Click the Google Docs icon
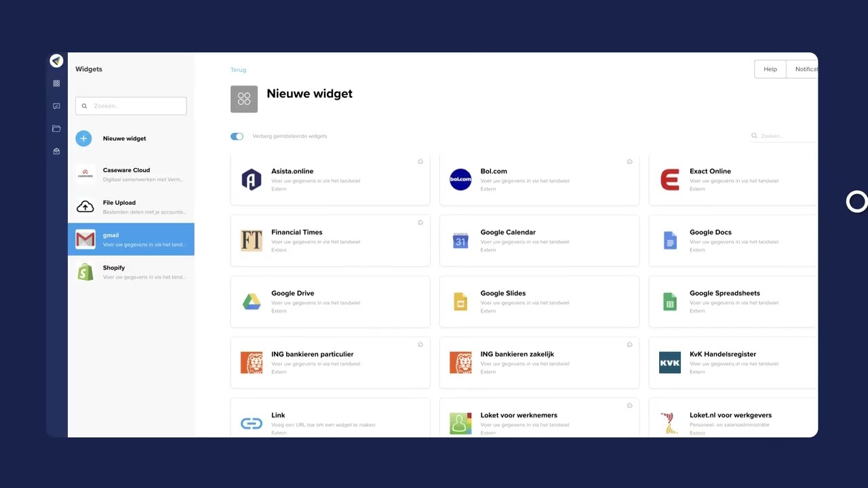The width and height of the screenshot is (868, 488). (670, 241)
